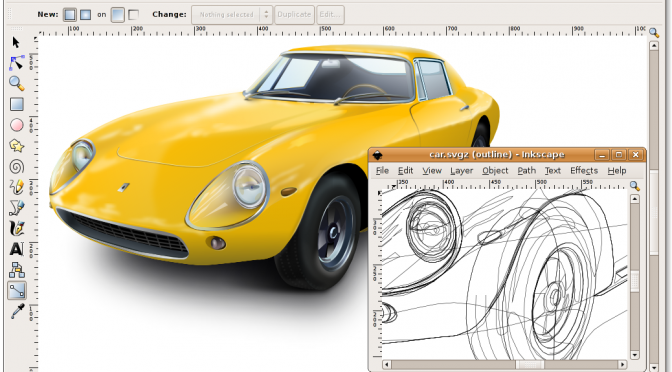
Task: Toggle New radial gradient button
Action: [85, 15]
